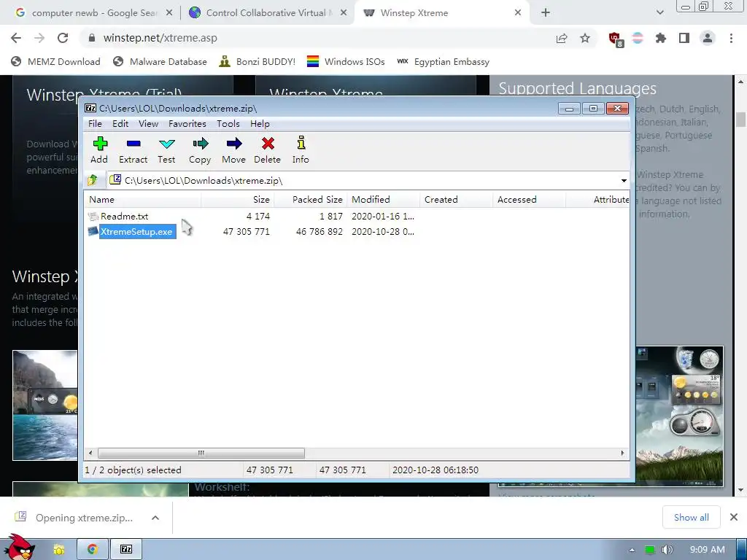The width and height of the screenshot is (747, 560).
Task: Open the Edit menu in 7-Zip
Action: click(120, 124)
